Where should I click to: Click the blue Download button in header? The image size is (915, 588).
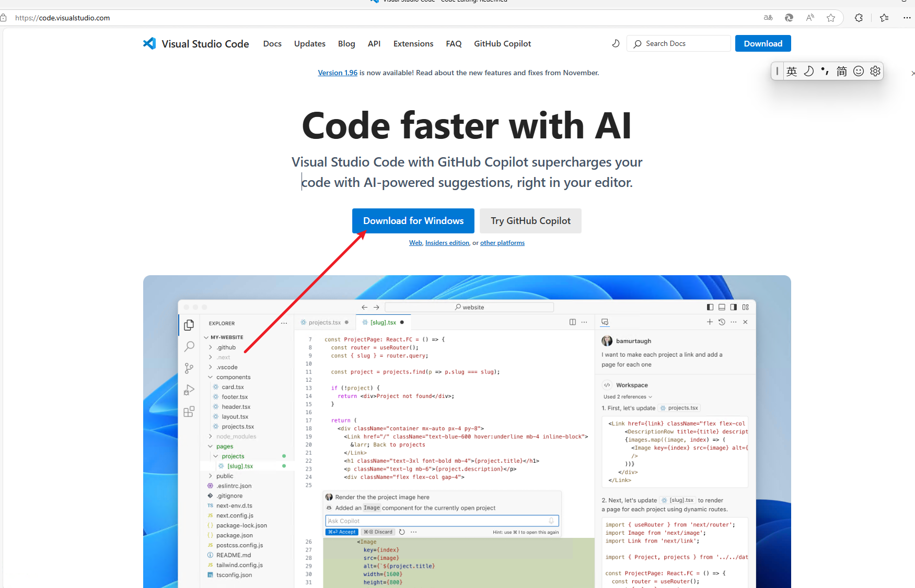pyautogui.click(x=763, y=43)
